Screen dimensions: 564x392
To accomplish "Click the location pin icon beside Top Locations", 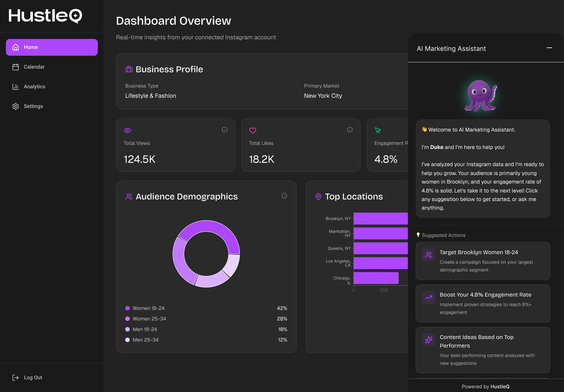I will [x=318, y=196].
